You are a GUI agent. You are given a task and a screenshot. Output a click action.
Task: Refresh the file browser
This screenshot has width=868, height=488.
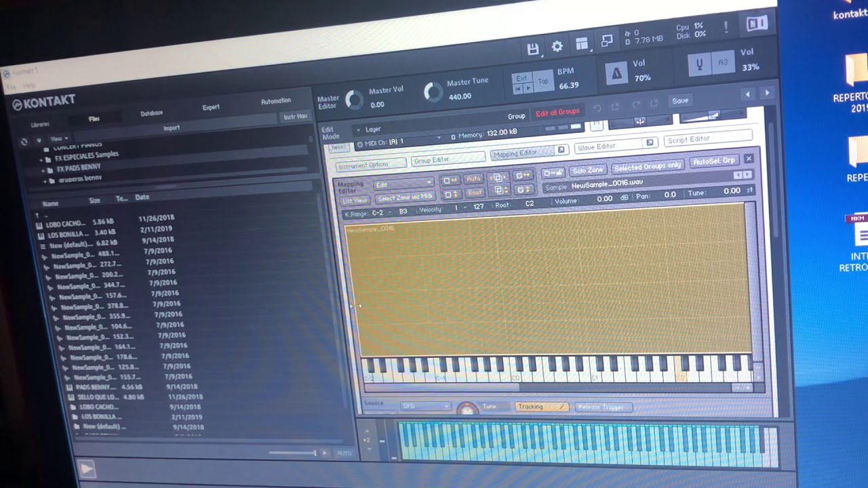24,142
